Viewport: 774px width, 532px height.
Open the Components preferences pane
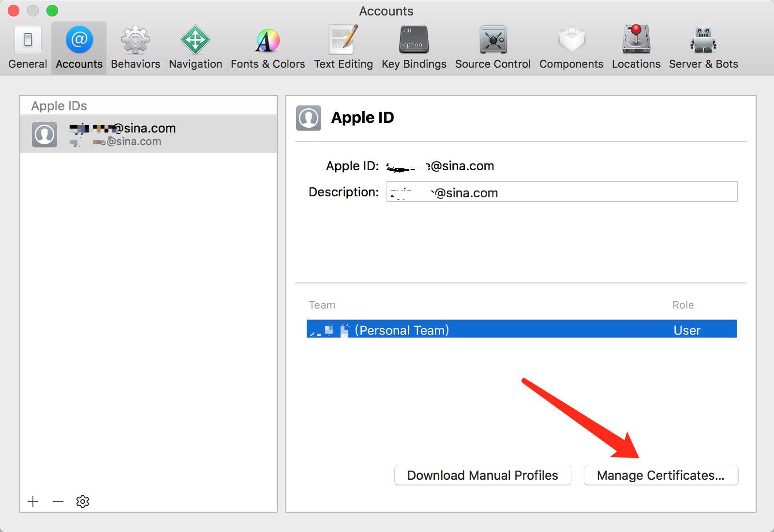click(571, 47)
